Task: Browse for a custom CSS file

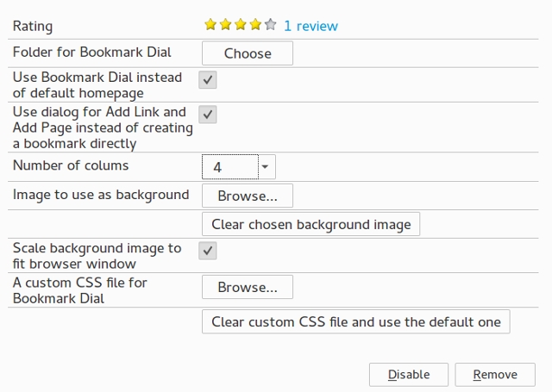Action: coord(248,287)
